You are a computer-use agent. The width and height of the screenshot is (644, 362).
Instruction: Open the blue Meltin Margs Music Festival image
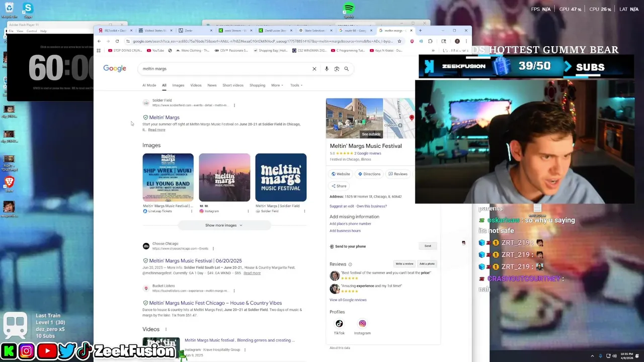pos(281,177)
